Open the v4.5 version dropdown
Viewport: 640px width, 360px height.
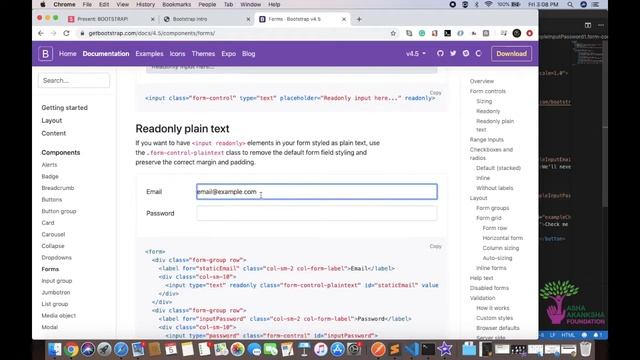(x=416, y=53)
